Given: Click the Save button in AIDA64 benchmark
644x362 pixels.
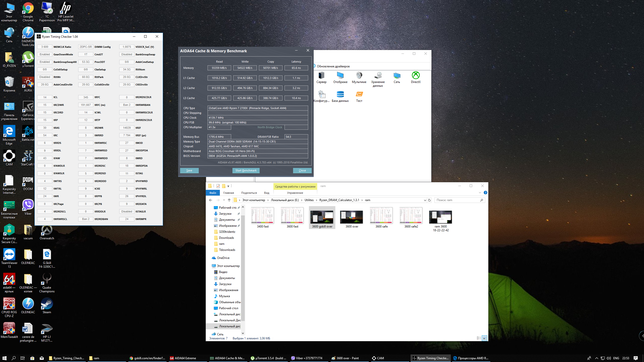Looking at the screenshot, I should coord(189,170).
